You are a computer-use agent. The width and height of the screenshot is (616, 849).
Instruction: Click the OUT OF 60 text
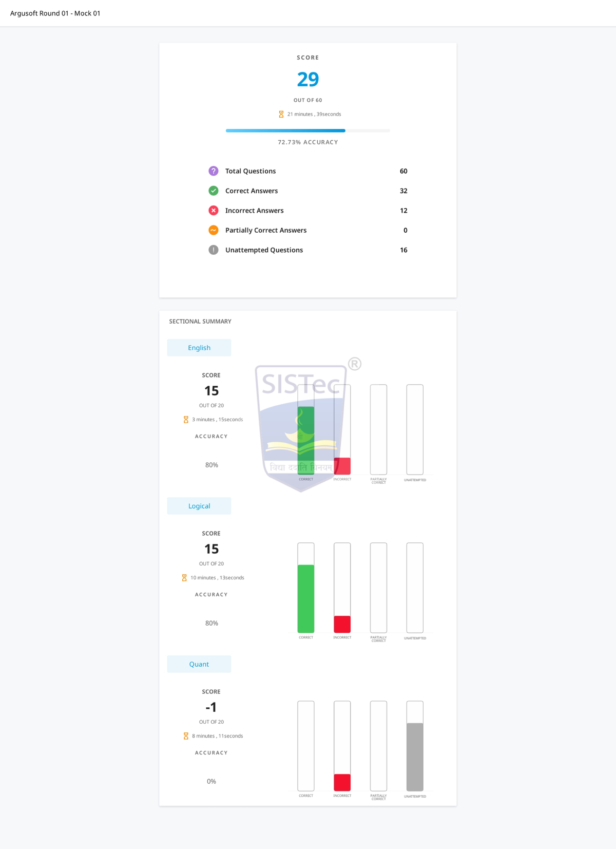(308, 100)
